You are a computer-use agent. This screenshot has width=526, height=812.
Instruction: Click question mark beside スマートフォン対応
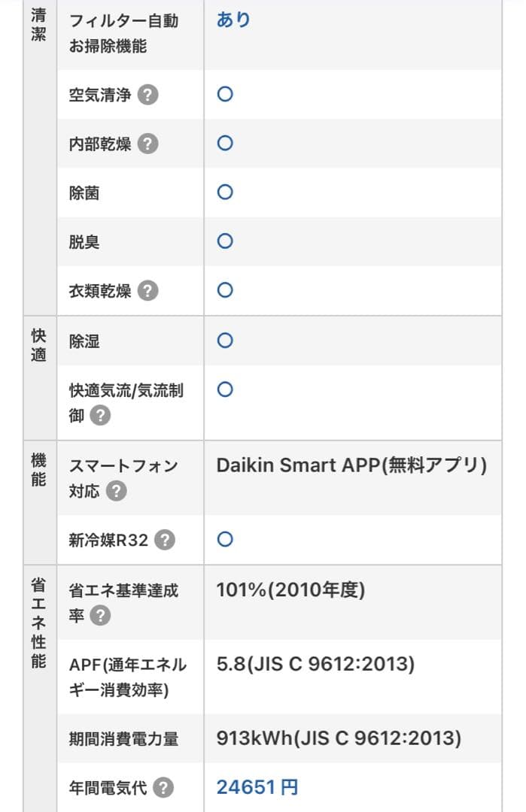[x=116, y=492]
